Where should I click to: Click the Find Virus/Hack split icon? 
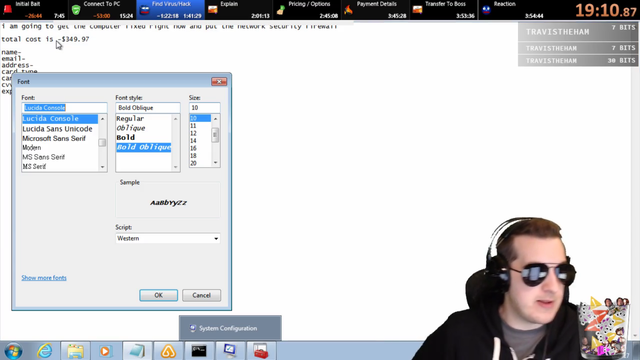144,10
